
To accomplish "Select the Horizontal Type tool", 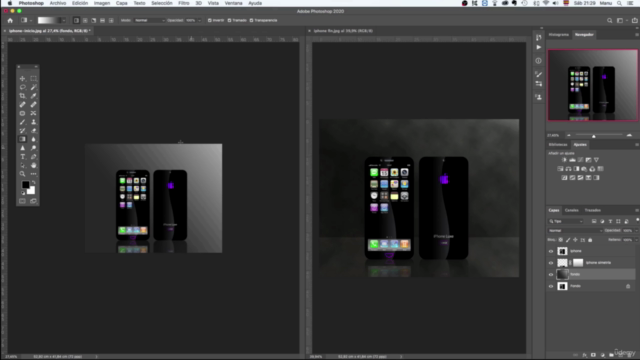I will [22, 157].
